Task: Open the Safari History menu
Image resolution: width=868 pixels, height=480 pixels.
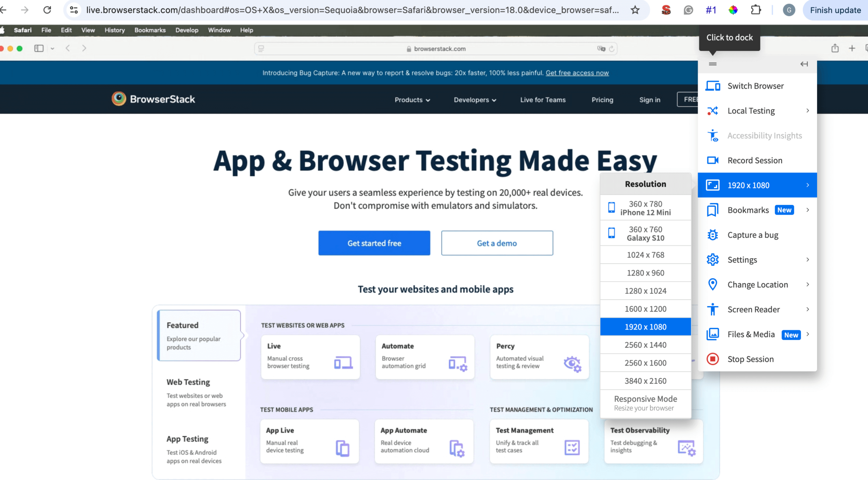Action: point(114,30)
